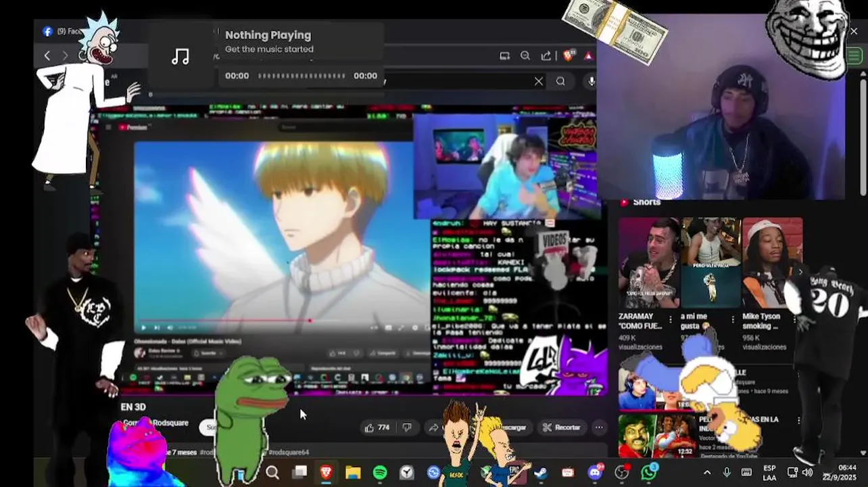
Task: Open the #rodsquare64 hashtag link
Action: pyautogui.click(x=289, y=452)
